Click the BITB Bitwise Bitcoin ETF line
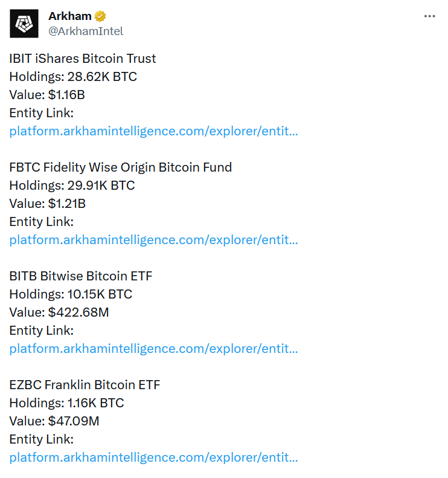The width and height of the screenshot is (448, 478). coord(81,276)
